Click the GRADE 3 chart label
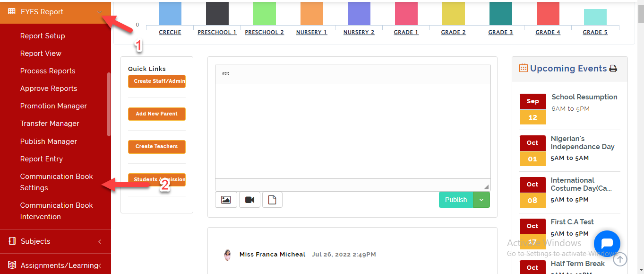The height and width of the screenshot is (274, 644). 501,32
